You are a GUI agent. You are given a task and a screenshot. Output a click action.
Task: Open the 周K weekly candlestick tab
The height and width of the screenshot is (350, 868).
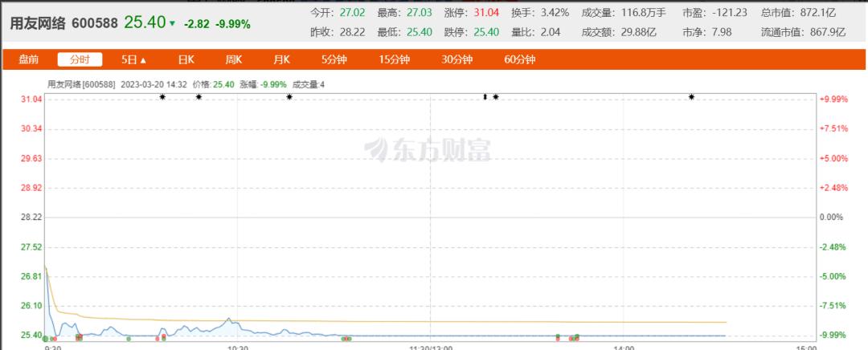tap(234, 59)
